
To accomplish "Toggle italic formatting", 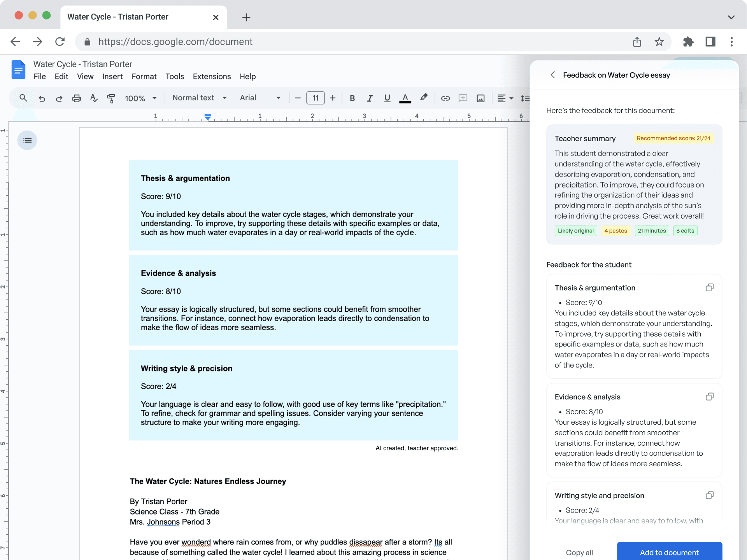I will tap(370, 98).
